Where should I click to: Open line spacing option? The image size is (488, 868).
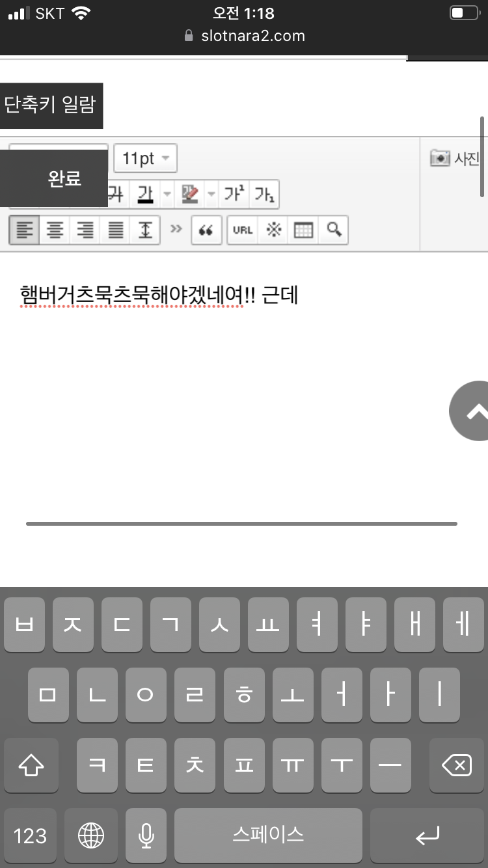[x=146, y=230]
